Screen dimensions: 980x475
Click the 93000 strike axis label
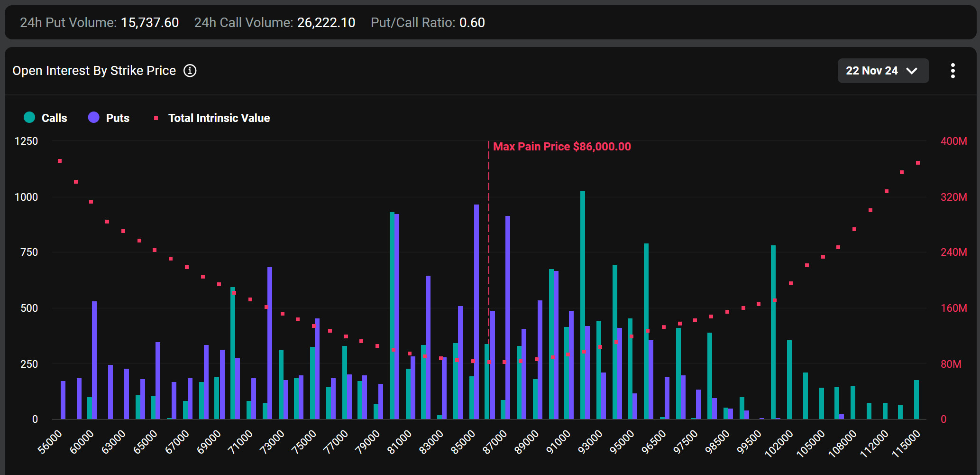pyautogui.click(x=590, y=441)
